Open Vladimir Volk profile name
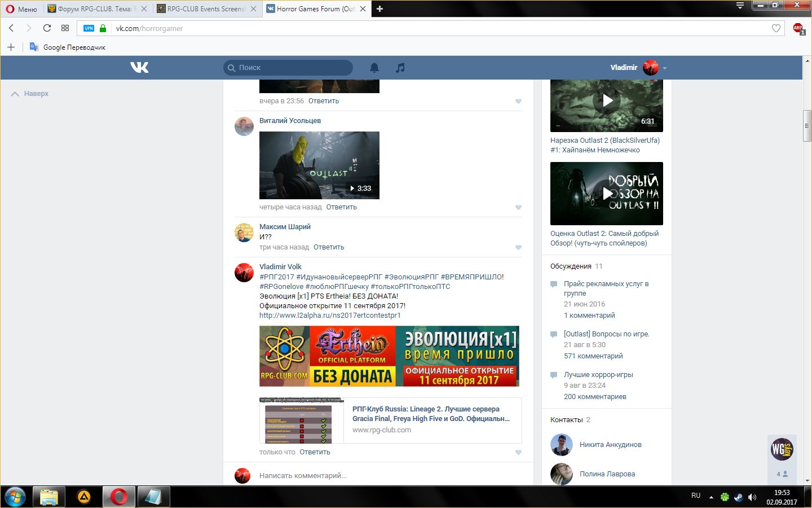The height and width of the screenshot is (508, 812). [280, 267]
